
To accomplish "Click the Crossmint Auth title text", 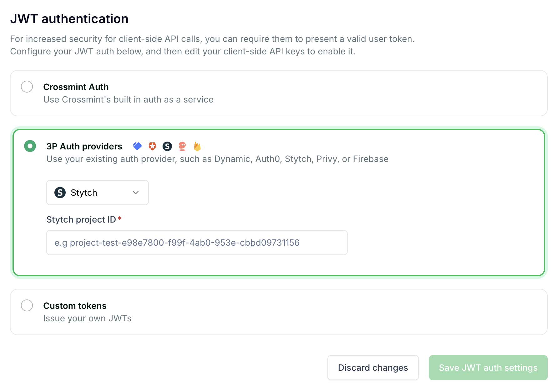I will (x=76, y=87).
